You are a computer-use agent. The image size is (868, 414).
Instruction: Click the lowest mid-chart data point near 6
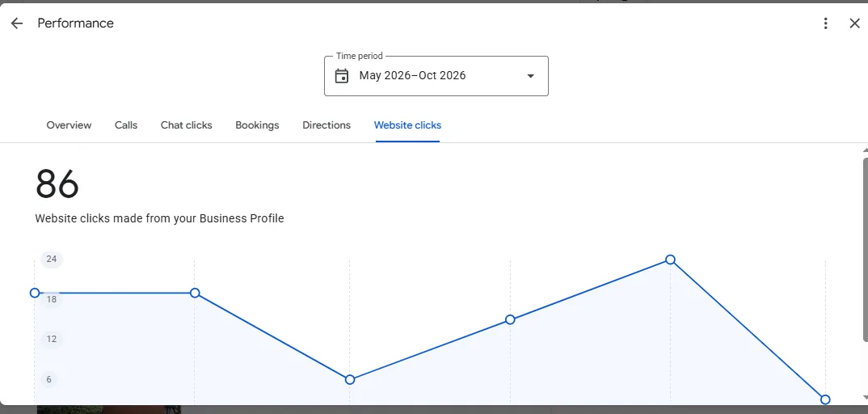(350, 380)
